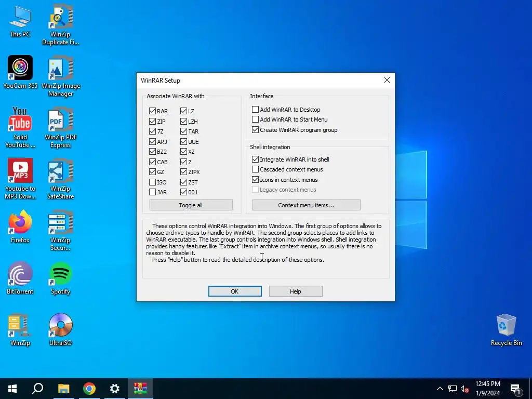Open Solid YouTube desktop shortcut
The width and height of the screenshot is (532, 399).
(20, 128)
